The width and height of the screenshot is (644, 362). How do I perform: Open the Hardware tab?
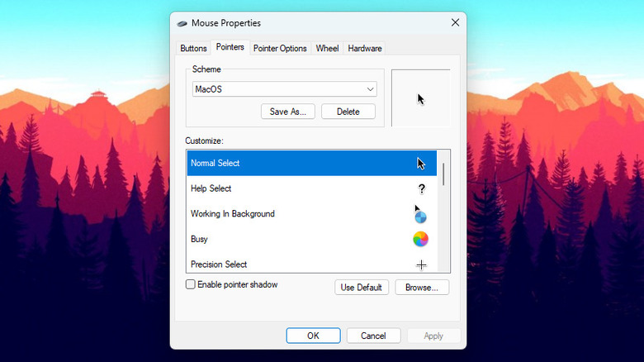tap(365, 48)
